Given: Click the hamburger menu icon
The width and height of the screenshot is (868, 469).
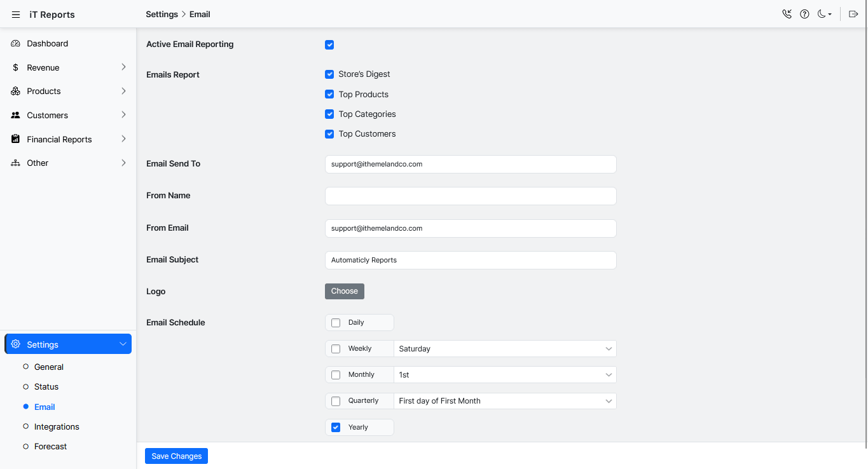Looking at the screenshot, I should (x=16, y=15).
